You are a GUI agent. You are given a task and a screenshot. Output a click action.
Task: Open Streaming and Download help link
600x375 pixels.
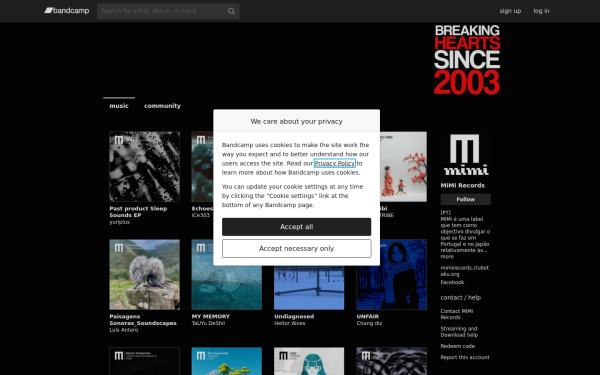pyautogui.click(x=459, y=332)
